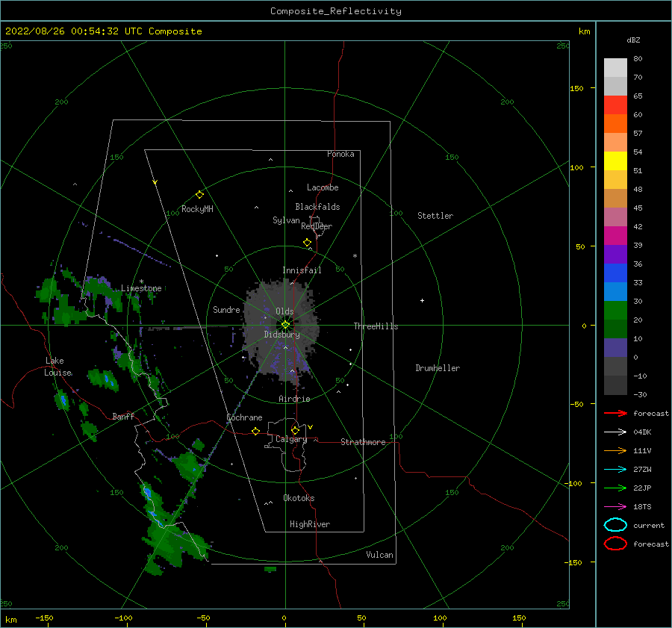Screen dimensions: 672x628
Task: Click the red forecast arrow legend icon
Action: [x=615, y=413]
